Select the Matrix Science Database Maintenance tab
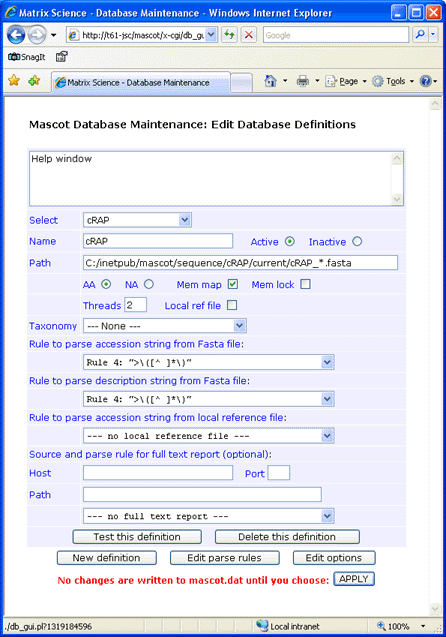 [x=140, y=82]
